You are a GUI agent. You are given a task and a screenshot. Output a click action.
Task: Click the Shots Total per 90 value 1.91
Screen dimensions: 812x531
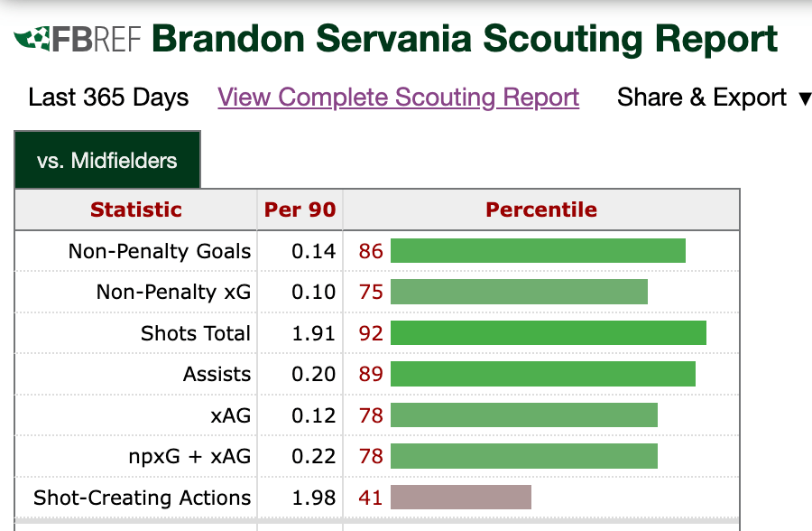click(313, 333)
